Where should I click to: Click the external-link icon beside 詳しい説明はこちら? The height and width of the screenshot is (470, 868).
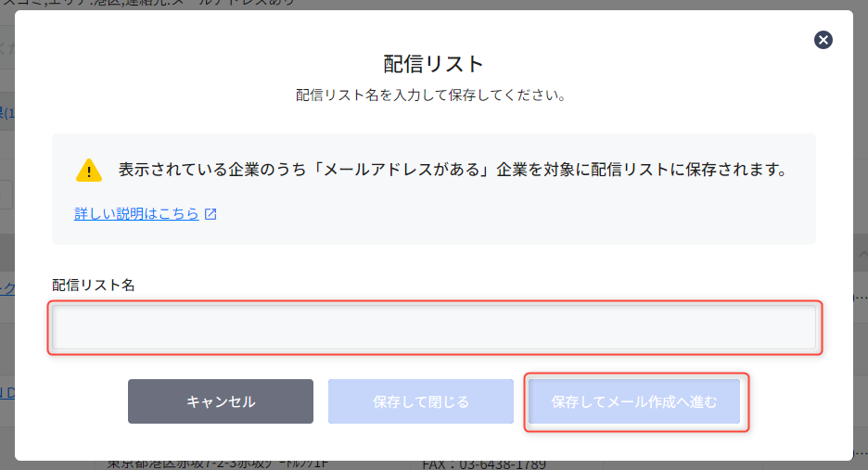tap(211, 214)
